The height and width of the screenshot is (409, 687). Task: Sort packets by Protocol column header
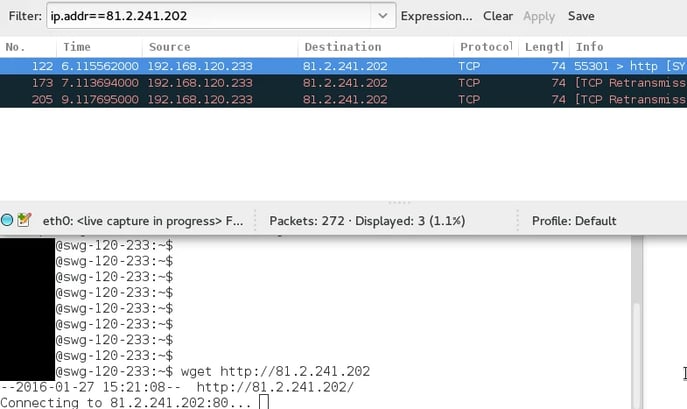tap(485, 47)
